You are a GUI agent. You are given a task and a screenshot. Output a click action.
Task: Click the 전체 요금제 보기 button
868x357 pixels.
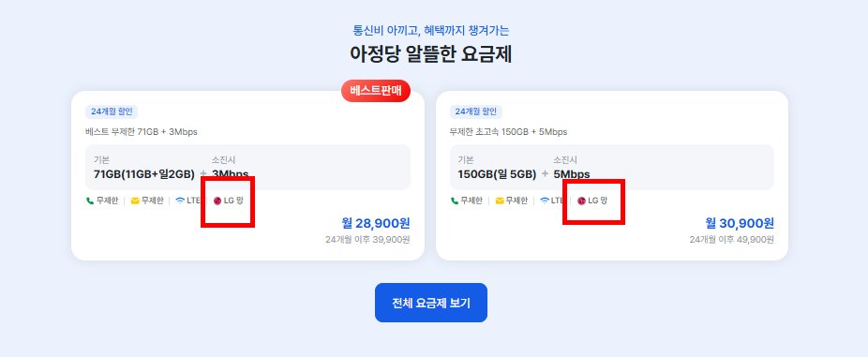[430, 303]
